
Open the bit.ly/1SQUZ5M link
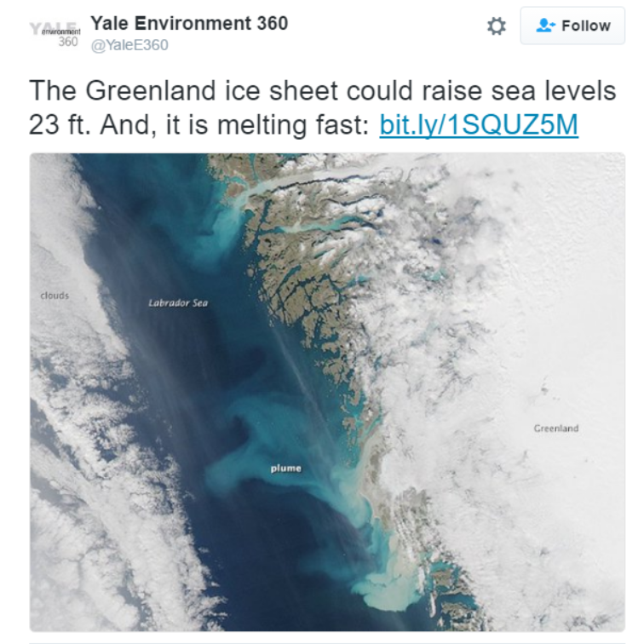click(479, 124)
